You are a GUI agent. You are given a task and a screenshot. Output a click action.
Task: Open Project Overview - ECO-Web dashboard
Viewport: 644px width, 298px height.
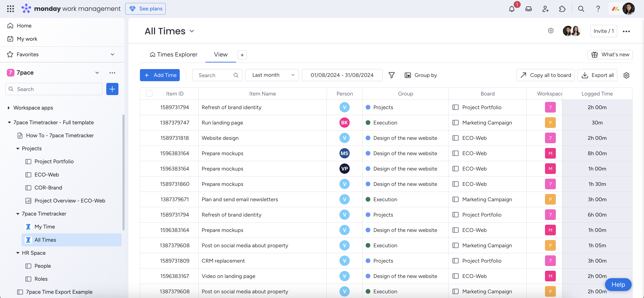[69, 201]
